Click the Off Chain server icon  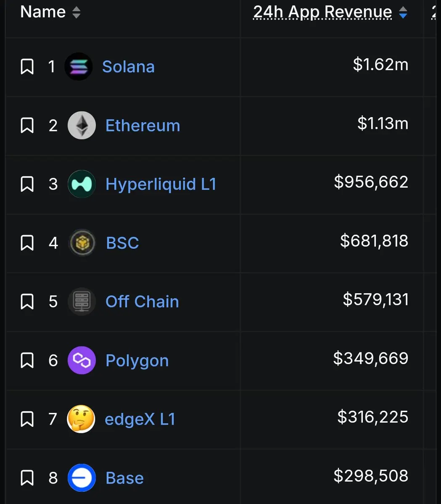tap(82, 302)
